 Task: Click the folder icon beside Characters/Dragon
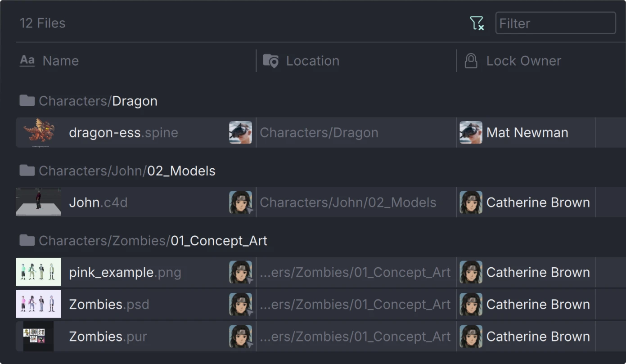pos(27,101)
